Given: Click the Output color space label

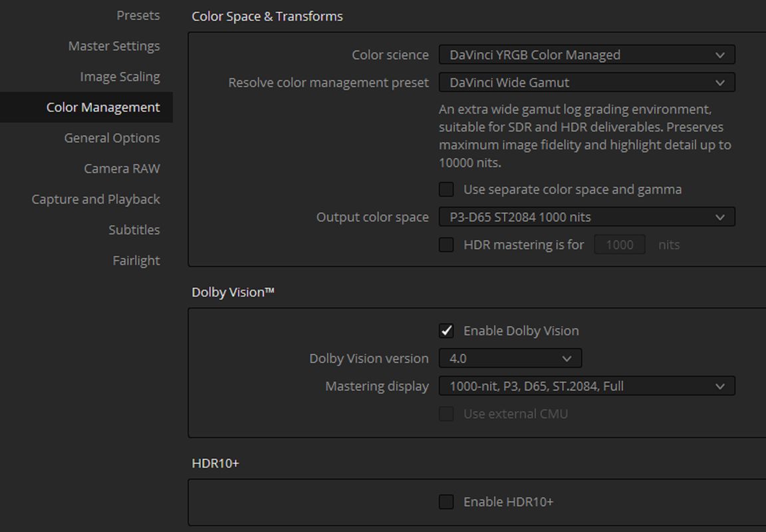Looking at the screenshot, I should pos(372,217).
